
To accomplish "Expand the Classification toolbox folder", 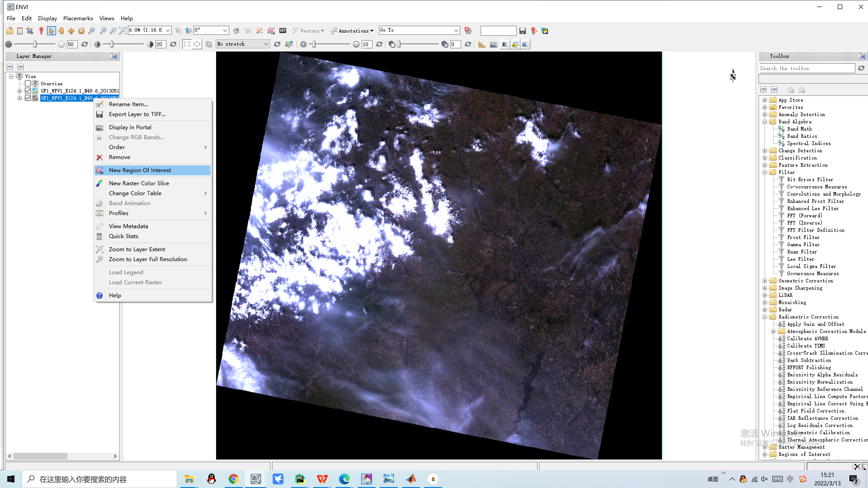I will [765, 158].
